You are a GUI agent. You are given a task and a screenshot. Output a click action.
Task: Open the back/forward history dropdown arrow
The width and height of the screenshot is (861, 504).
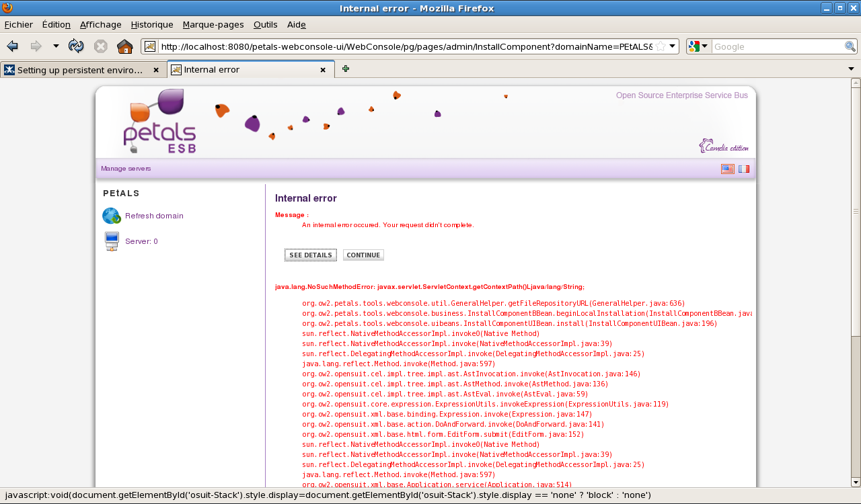point(56,46)
